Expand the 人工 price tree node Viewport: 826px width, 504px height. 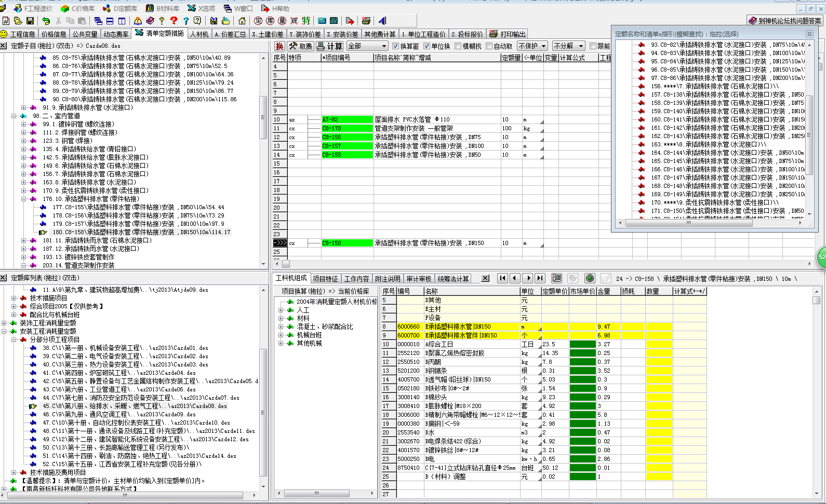[x=281, y=310]
